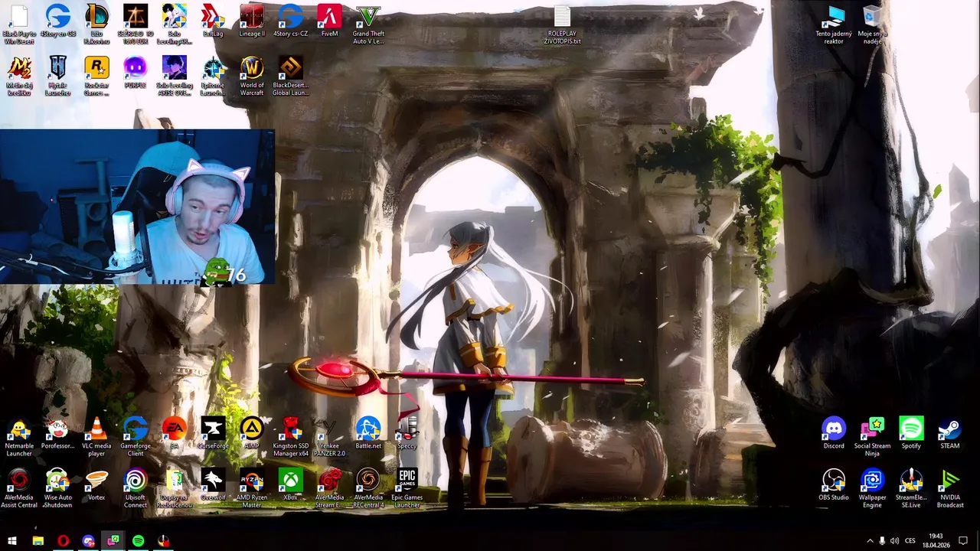Select the AVerMedia Stream Engine icon
The height and width of the screenshot is (551, 980).
(329, 489)
